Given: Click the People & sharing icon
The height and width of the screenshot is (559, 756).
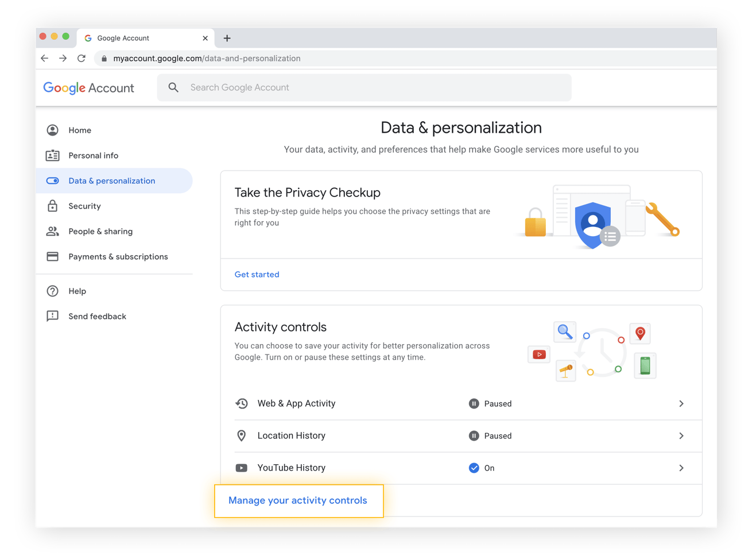Looking at the screenshot, I should coord(52,231).
